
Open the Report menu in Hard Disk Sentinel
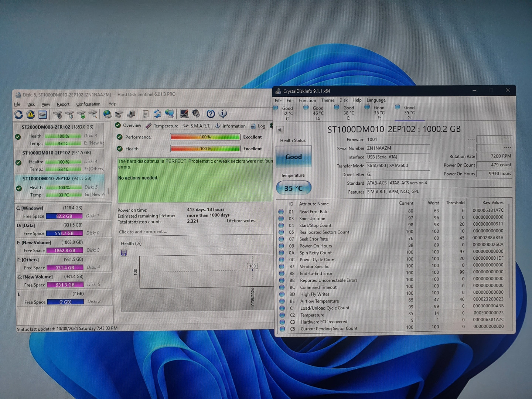click(63, 105)
